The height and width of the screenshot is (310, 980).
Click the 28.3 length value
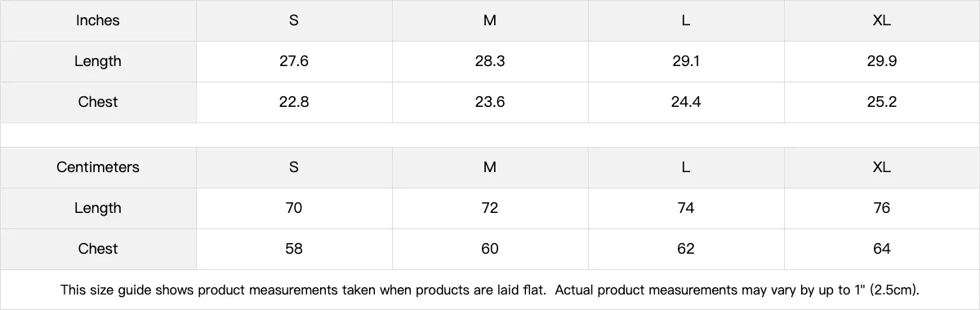[x=490, y=61]
